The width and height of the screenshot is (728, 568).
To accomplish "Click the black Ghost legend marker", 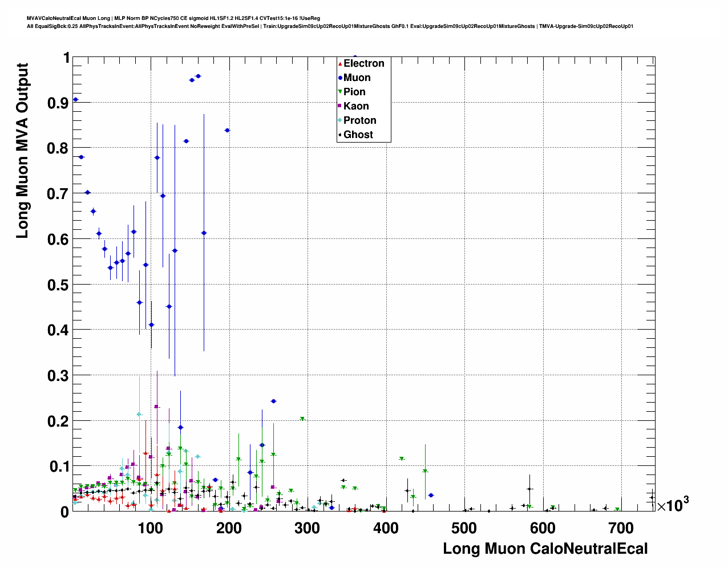I will 340,135.
